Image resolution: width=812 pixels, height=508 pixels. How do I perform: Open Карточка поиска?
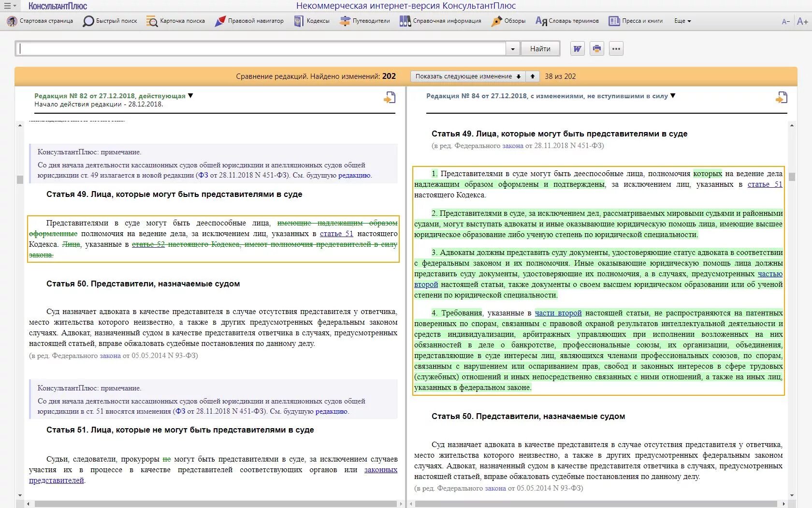pos(175,21)
